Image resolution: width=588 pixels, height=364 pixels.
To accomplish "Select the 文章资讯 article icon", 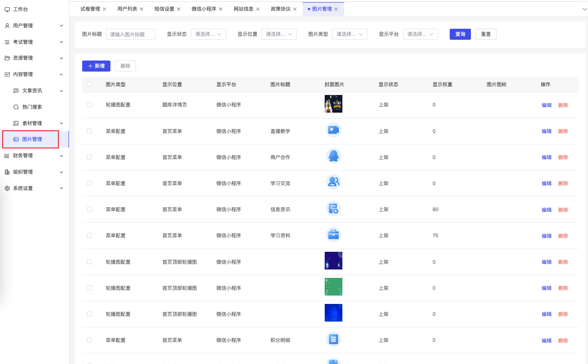I will [15, 91].
